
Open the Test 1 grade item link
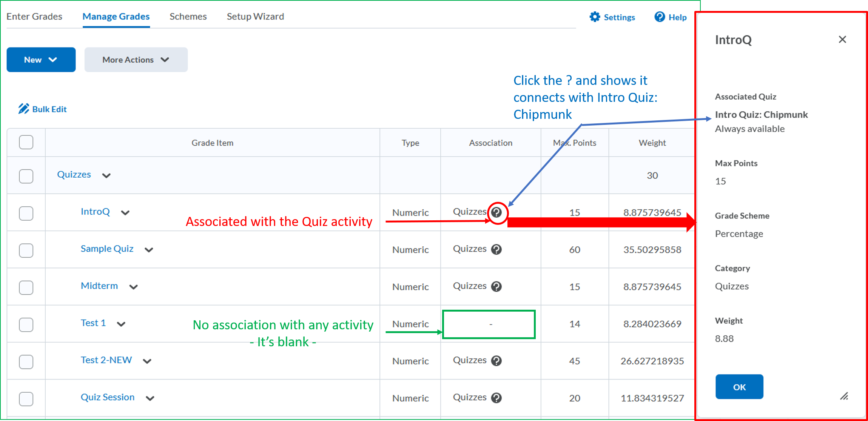pyautogui.click(x=93, y=323)
